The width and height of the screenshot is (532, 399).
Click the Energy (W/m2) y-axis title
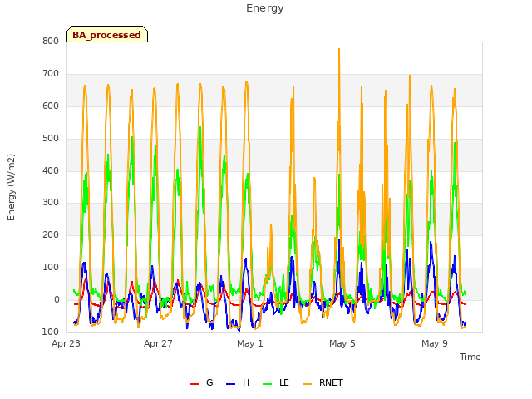coord(11,187)
